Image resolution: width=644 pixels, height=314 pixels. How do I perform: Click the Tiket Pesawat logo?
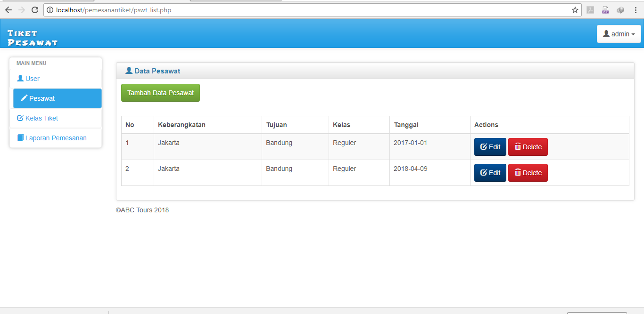[32, 38]
